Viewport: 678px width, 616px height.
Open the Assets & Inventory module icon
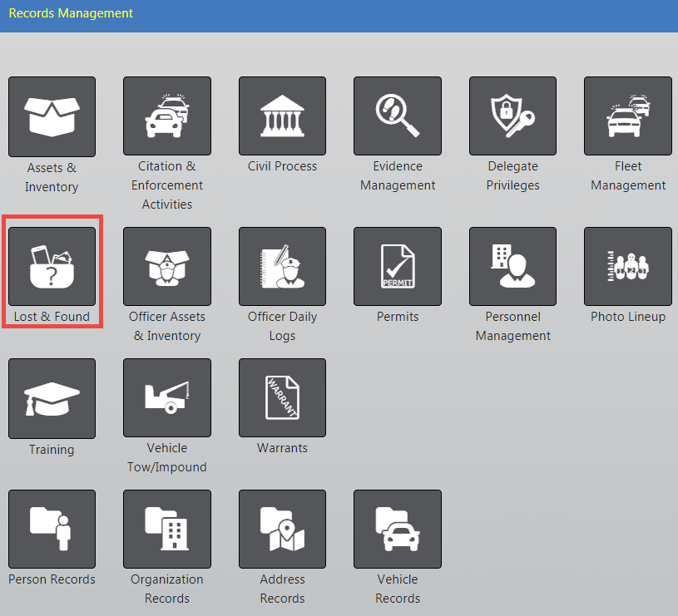(52, 116)
